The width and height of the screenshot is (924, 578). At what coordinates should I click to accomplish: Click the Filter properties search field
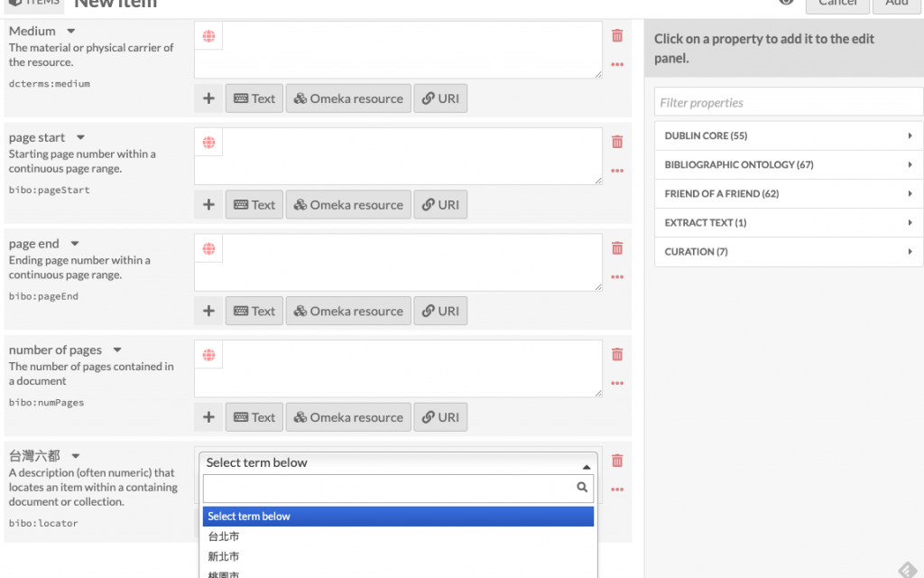(x=789, y=102)
